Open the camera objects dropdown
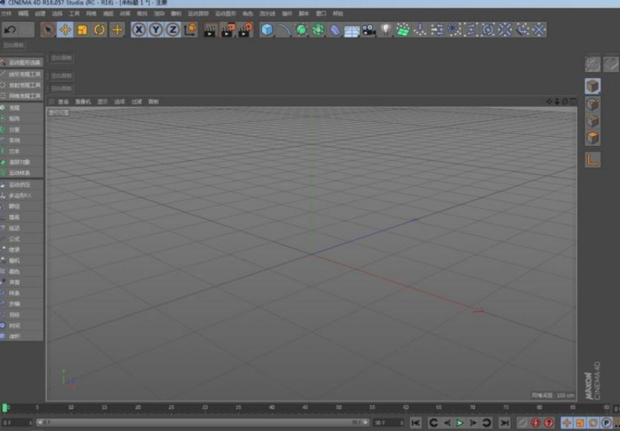 (x=369, y=30)
